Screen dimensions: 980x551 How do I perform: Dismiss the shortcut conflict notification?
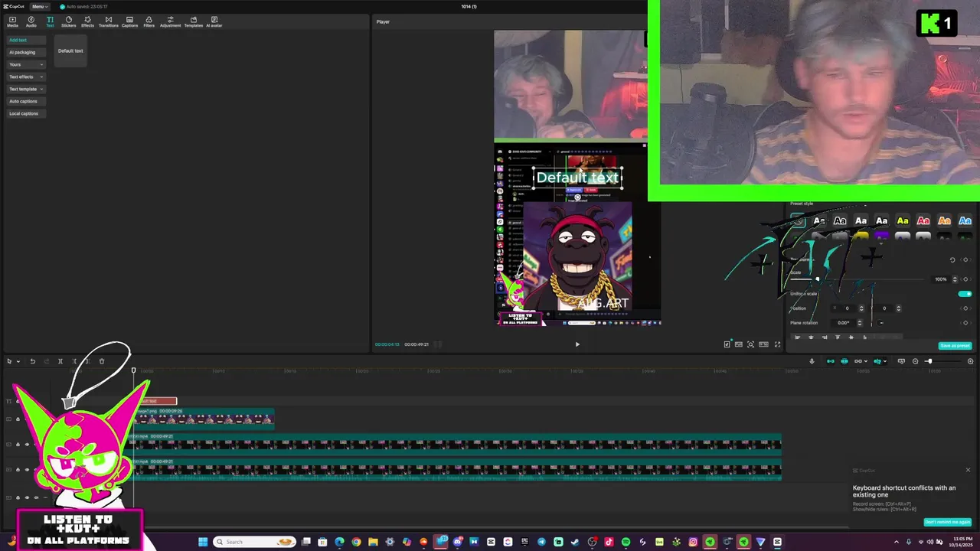pyautogui.click(x=968, y=470)
